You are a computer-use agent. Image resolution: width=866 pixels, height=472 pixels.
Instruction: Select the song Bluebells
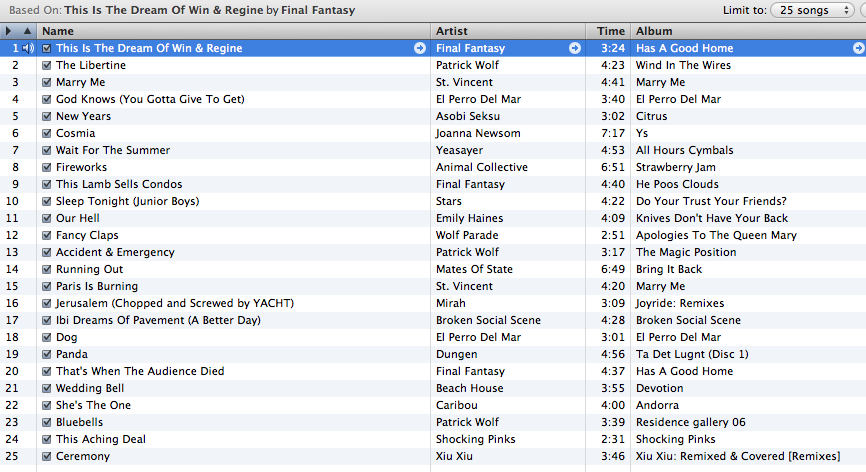click(79, 422)
